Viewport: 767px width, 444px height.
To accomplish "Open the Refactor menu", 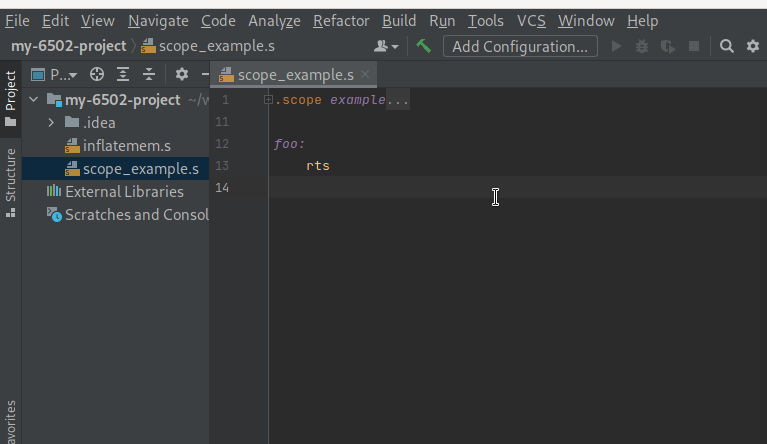I will pos(341,20).
